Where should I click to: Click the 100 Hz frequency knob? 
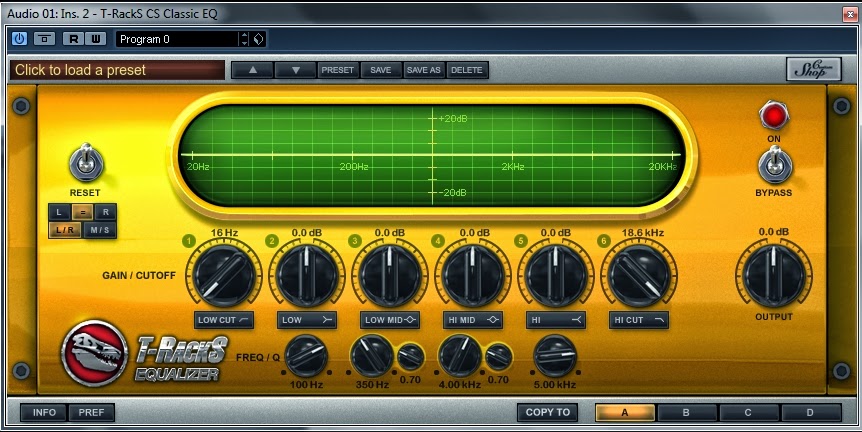[306, 356]
